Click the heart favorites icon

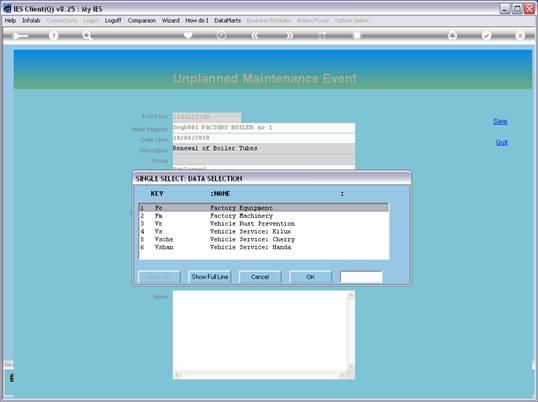188,35
